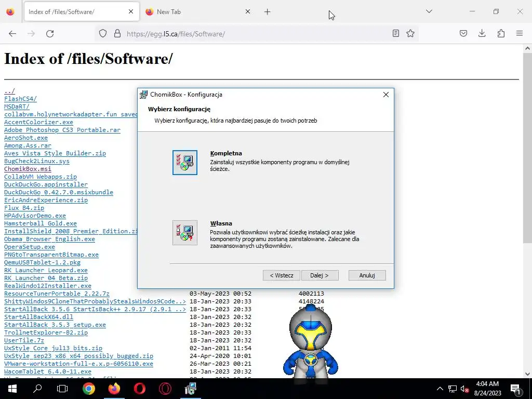This screenshot has height=399, width=532.
Task: Go back with the < Wstecz button
Action: click(281, 275)
